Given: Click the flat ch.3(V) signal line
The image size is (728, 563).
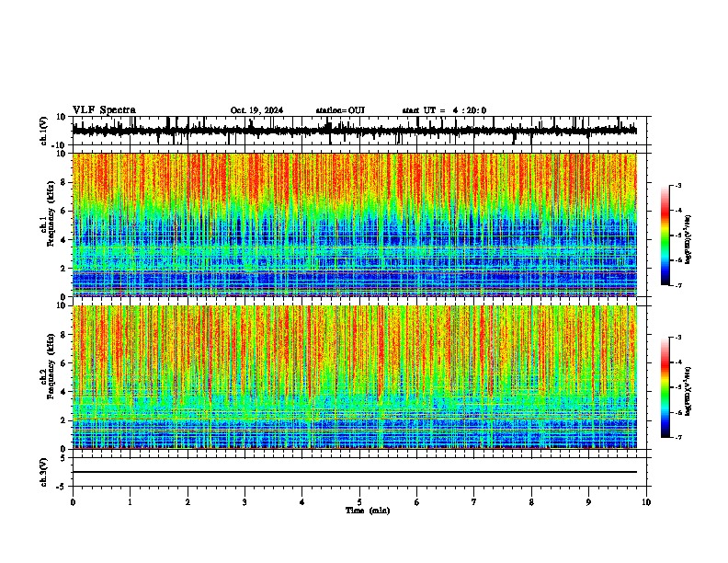Looking at the screenshot, I should (x=355, y=472).
